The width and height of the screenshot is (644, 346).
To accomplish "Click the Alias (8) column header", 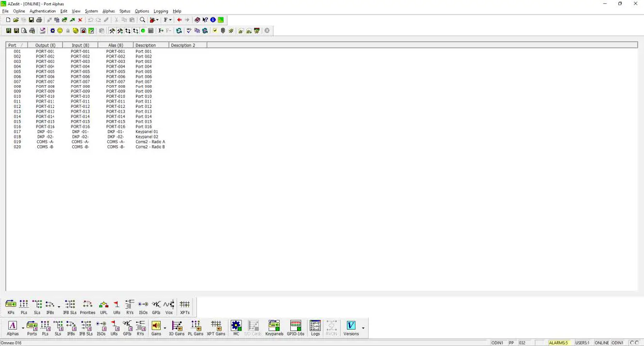I will [116, 45].
